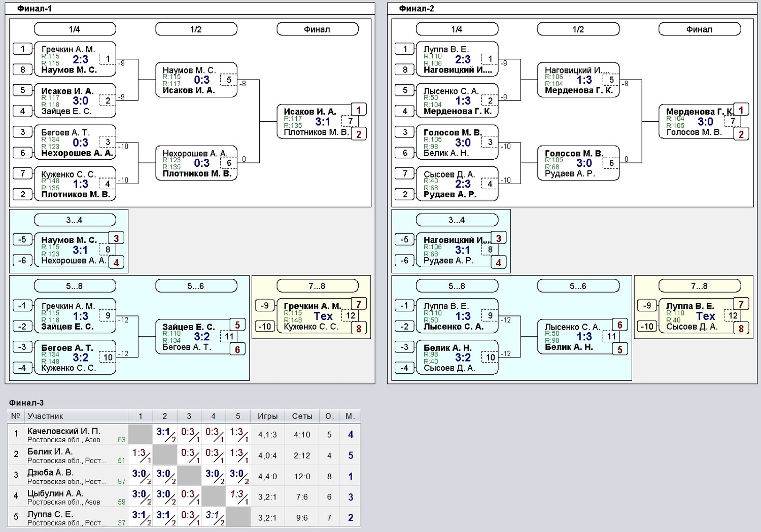Screen dimensions: 761x532
Task: Select the Финал-3 table title
Action: coord(26,403)
